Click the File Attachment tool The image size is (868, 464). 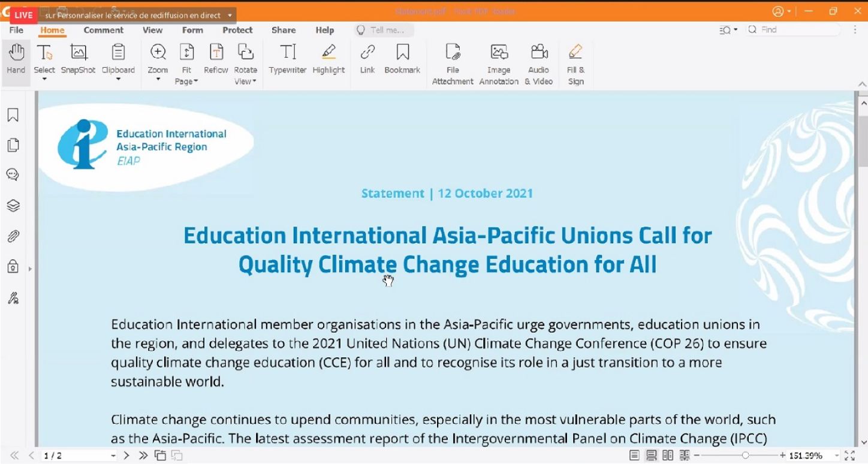[453, 64]
